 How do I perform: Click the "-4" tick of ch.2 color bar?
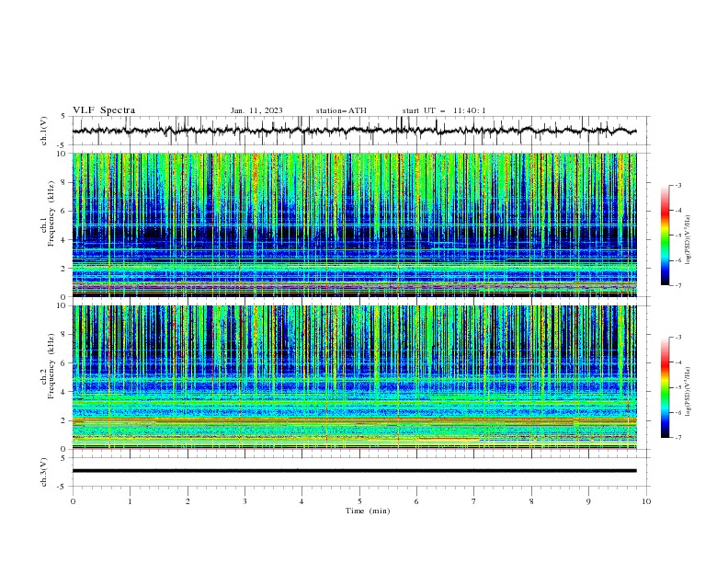(677, 362)
